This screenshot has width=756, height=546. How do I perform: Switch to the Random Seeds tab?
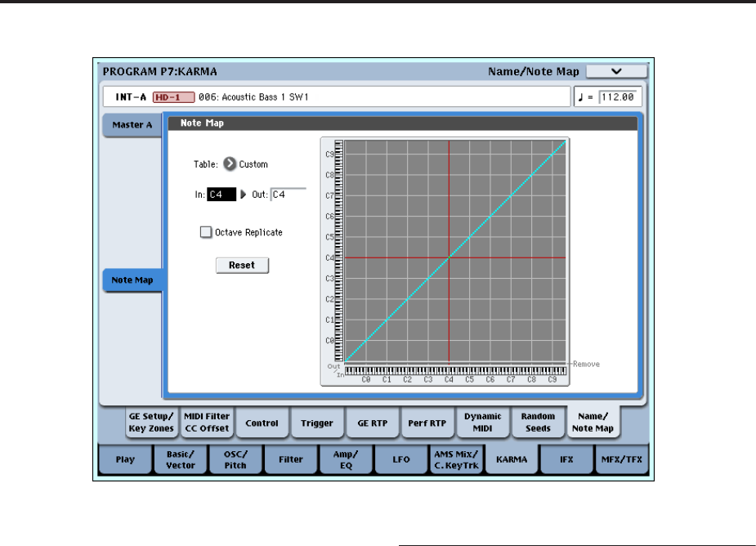(538, 423)
